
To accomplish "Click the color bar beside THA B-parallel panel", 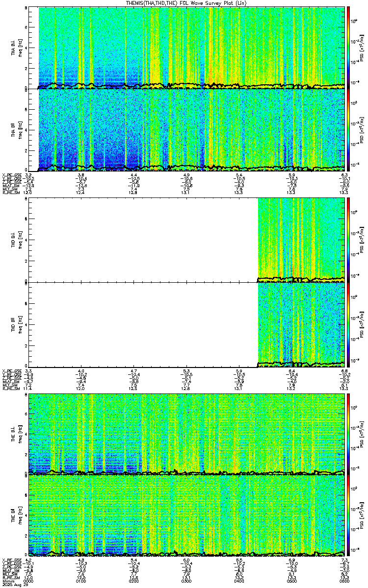I will point(348,130).
